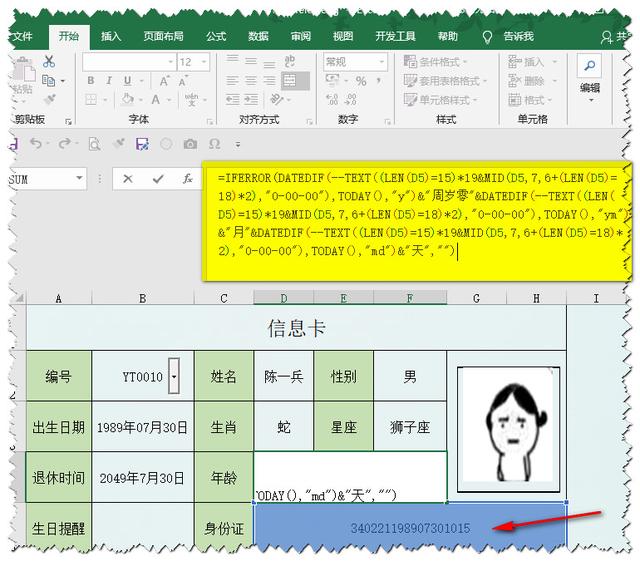
Task: Switch to the 插入 ribbon tab
Action: 111,36
